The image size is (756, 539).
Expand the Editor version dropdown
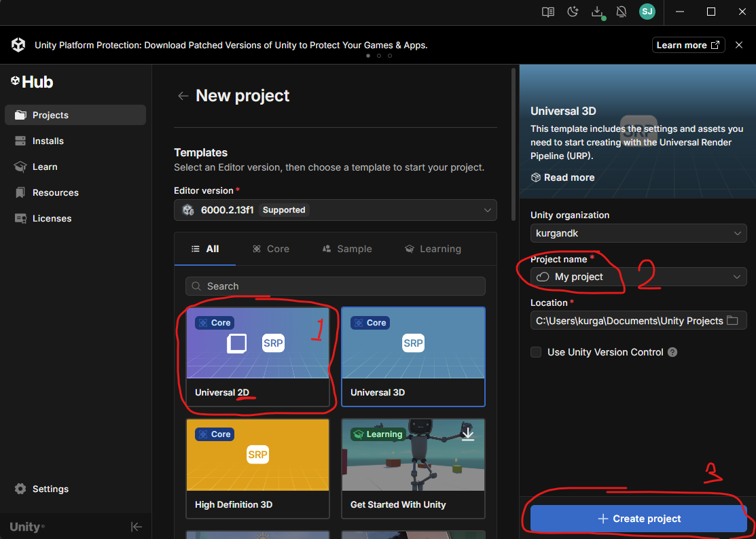point(487,210)
